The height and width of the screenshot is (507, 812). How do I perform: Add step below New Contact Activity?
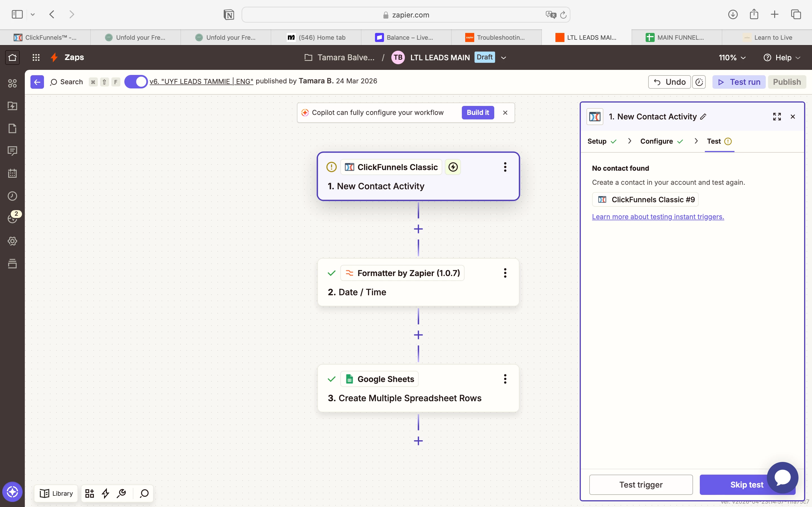[418, 229]
